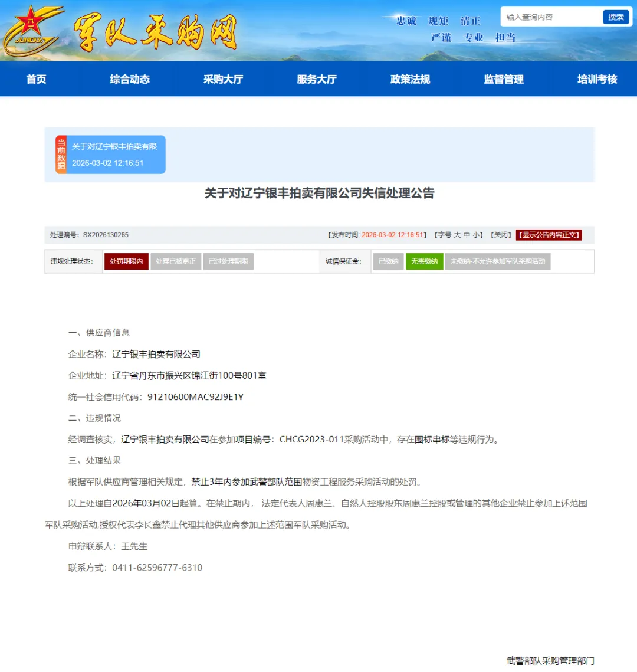Click the 【关闭】 link
Image resolution: width=637 pixels, height=672 pixels.
[x=500, y=235]
